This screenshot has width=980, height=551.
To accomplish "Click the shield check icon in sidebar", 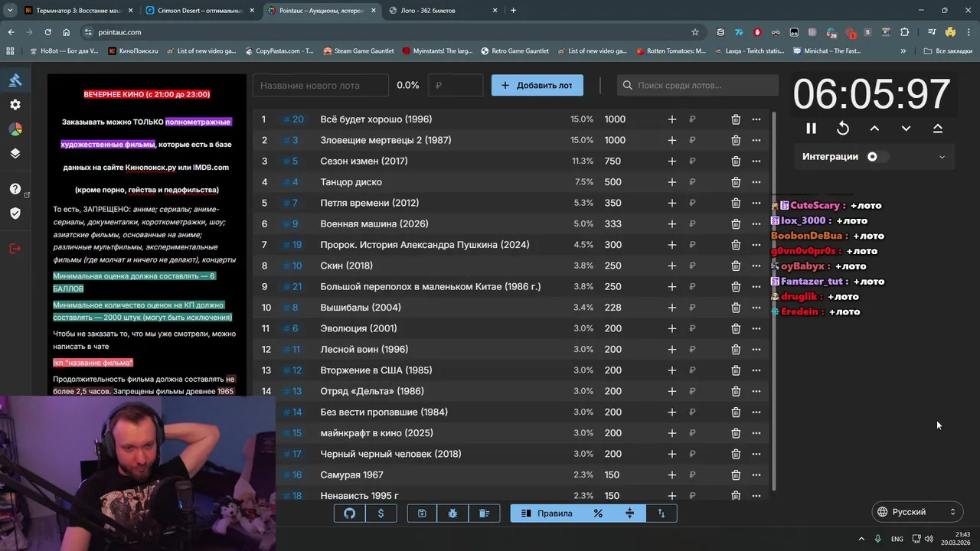I will point(15,213).
